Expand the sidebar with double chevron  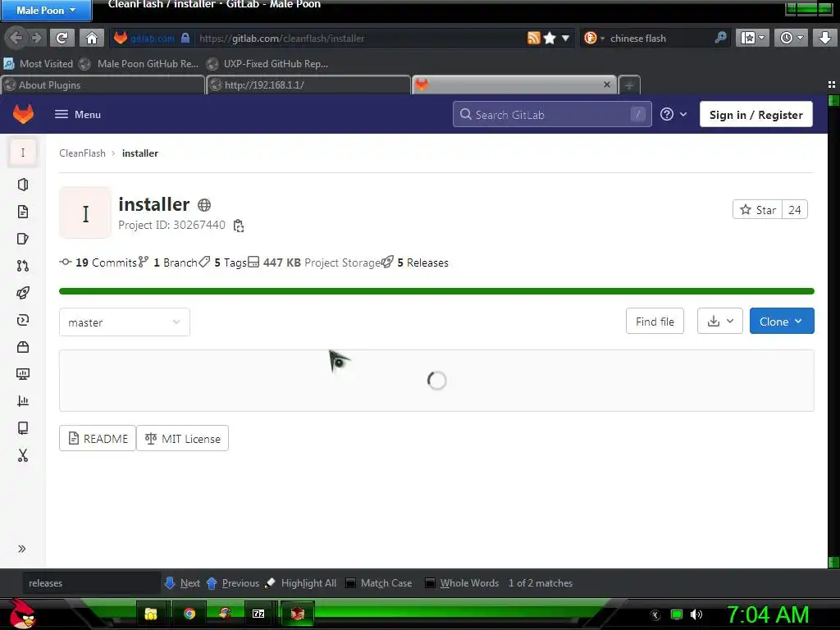click(x=22, y=549)
